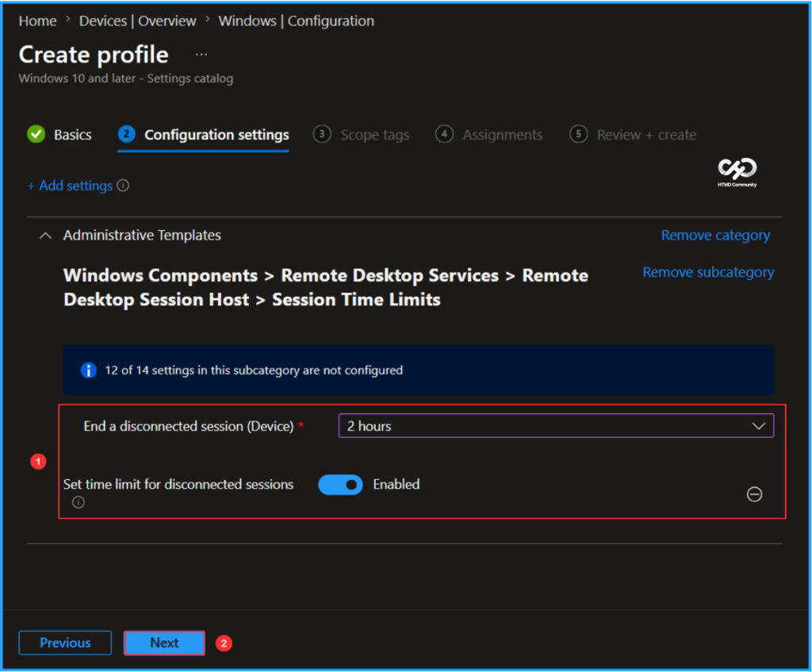Collapse the Administrative Templates section
Image resolution: width=812 pixels, height=672 pixels.
(45, 236)
